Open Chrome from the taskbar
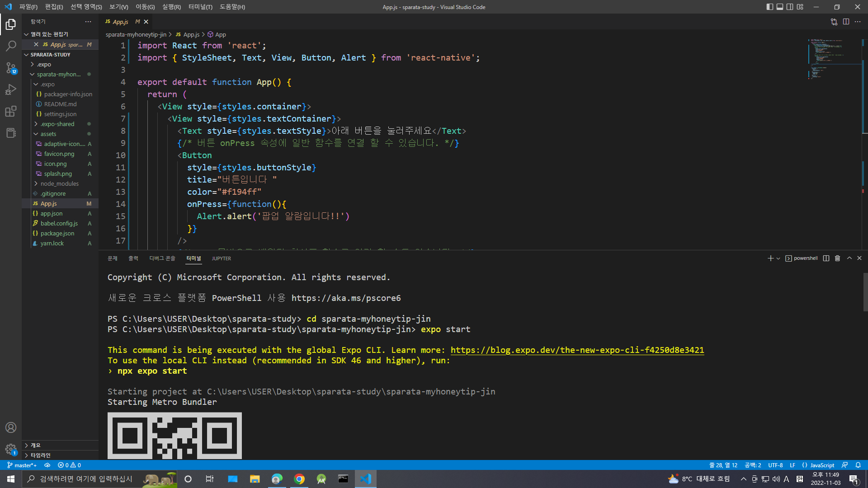The height and width of the screenshot is (488, 868). pos(299,479)
